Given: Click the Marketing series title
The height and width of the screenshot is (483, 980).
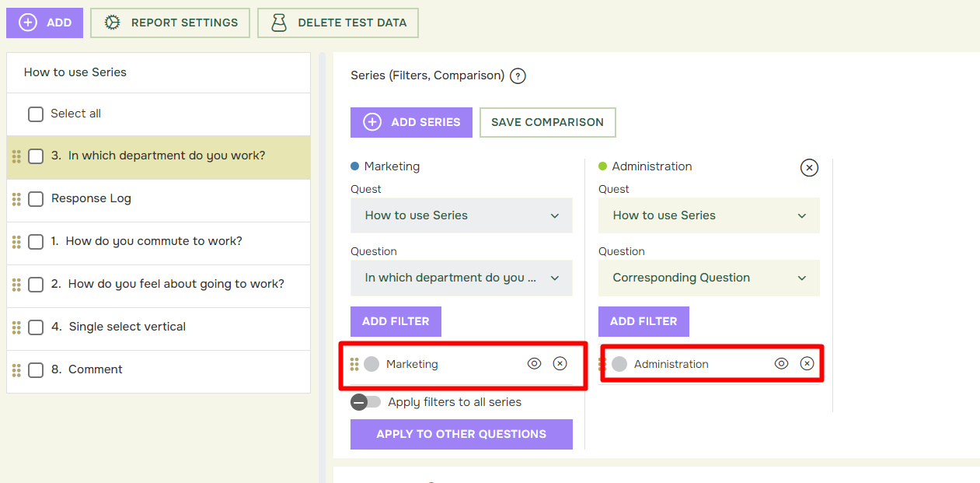Looking at the screenshot, I should [x=392, y=166].
